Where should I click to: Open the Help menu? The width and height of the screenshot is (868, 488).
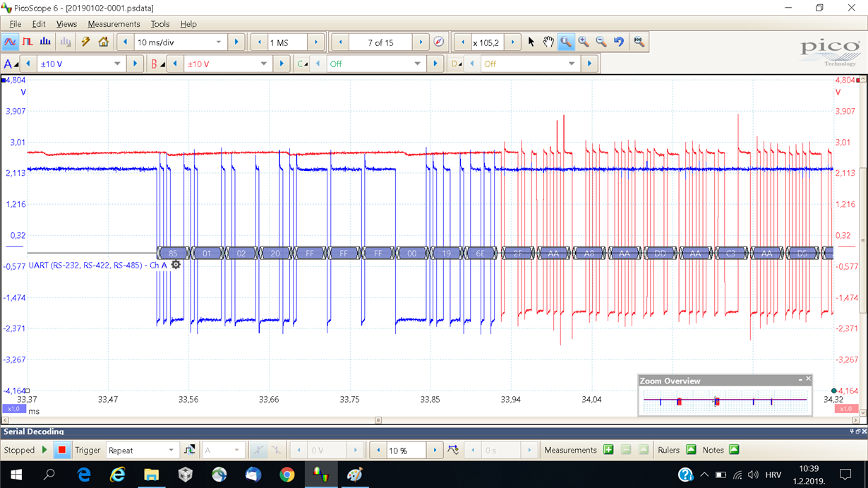188,24
